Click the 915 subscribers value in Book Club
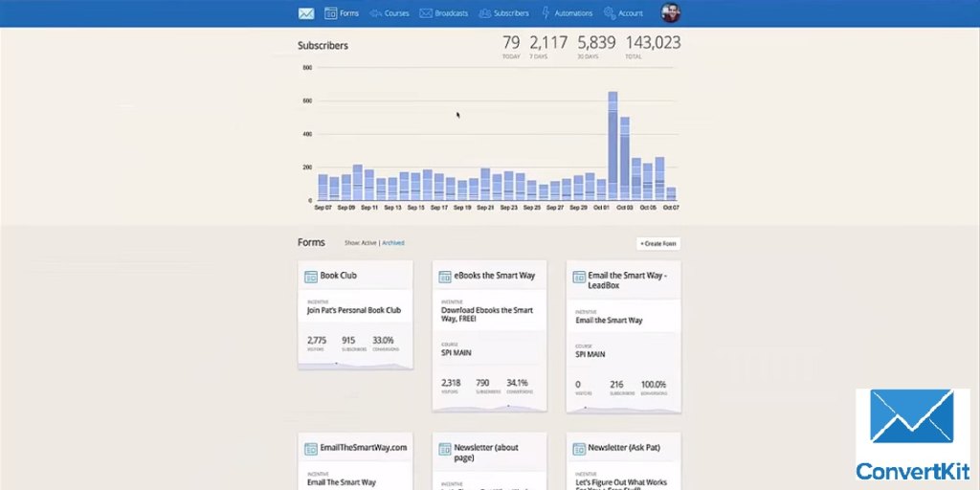 pos(348,340)
